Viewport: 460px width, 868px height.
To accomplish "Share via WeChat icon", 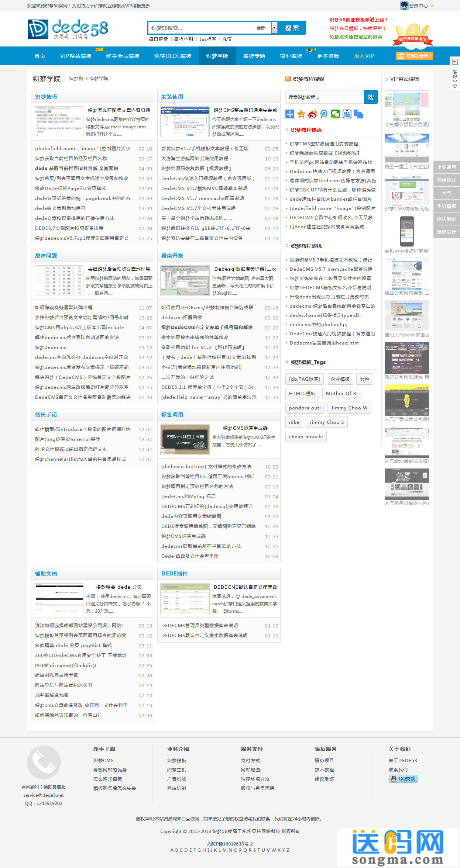I will [336, 114].
